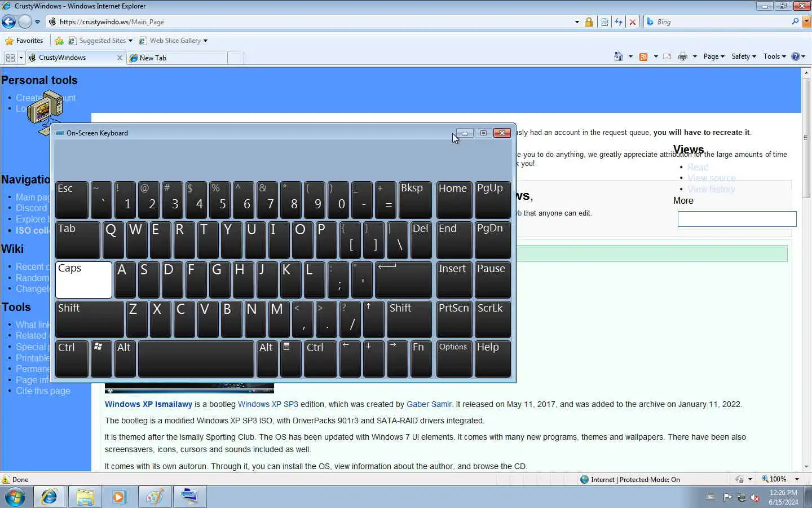
Task: Click the Bksp key on keyboard
Action: pos(414,200)
